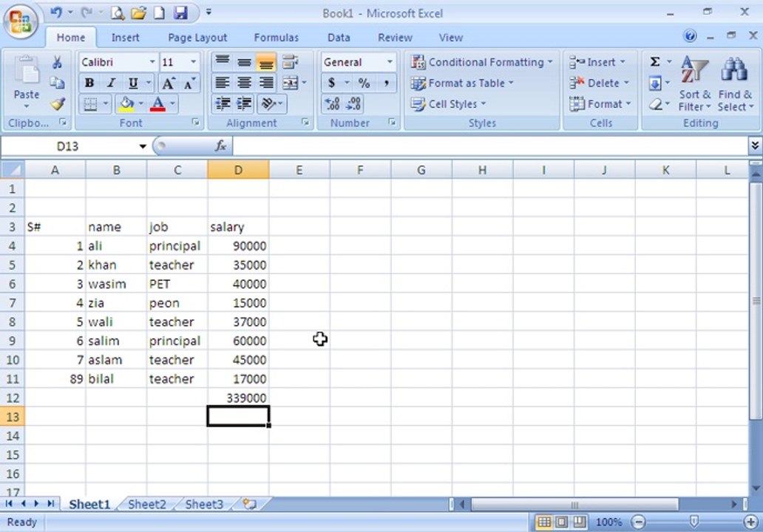Apply Comma Style format

(x=386, y=83)
